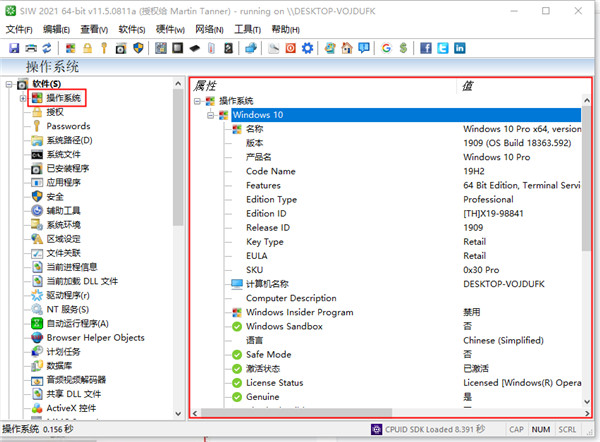This screenshot has width=600, height=442.
Task: Click the Google G toolbar icon
Action: pos(386,48)
